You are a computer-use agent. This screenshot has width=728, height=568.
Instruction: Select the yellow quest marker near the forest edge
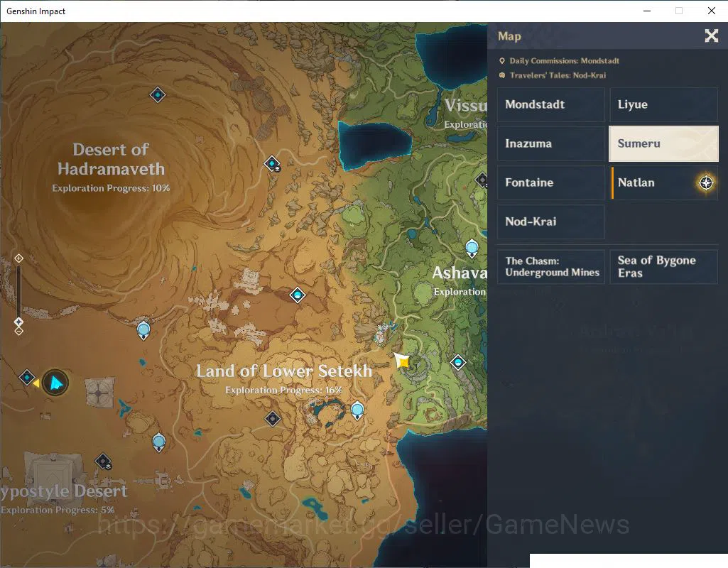click(402, 361)
